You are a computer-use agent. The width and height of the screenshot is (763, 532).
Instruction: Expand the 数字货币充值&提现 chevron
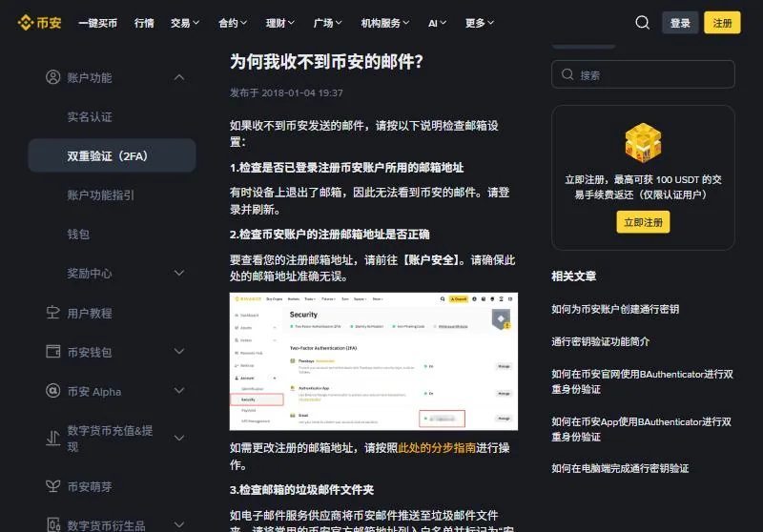pos(179,439)
